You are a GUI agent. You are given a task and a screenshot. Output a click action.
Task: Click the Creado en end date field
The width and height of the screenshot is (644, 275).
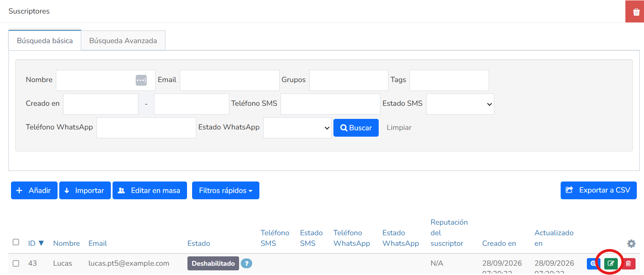[x=192, y=104]
